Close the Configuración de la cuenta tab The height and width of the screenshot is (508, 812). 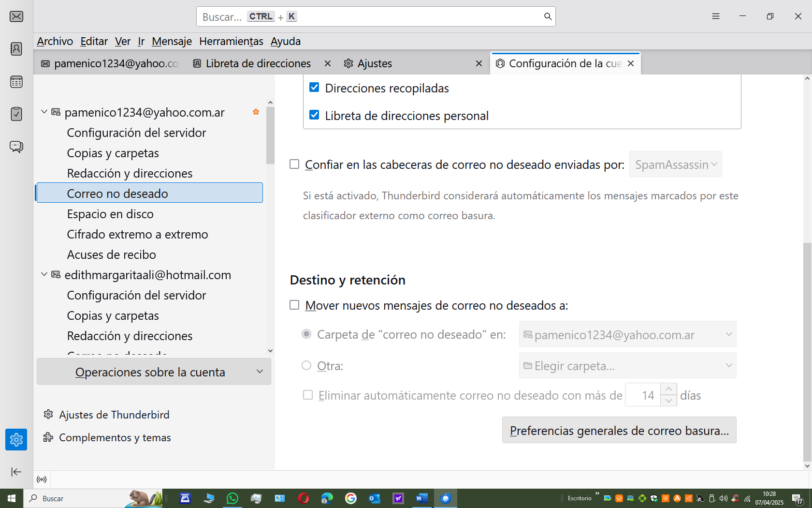tap(631, 63)
